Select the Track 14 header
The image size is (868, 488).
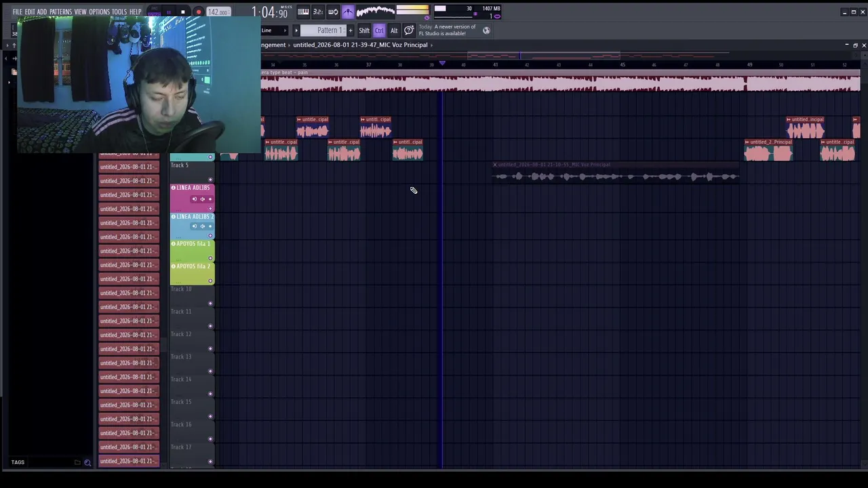[x=192, y=386]
